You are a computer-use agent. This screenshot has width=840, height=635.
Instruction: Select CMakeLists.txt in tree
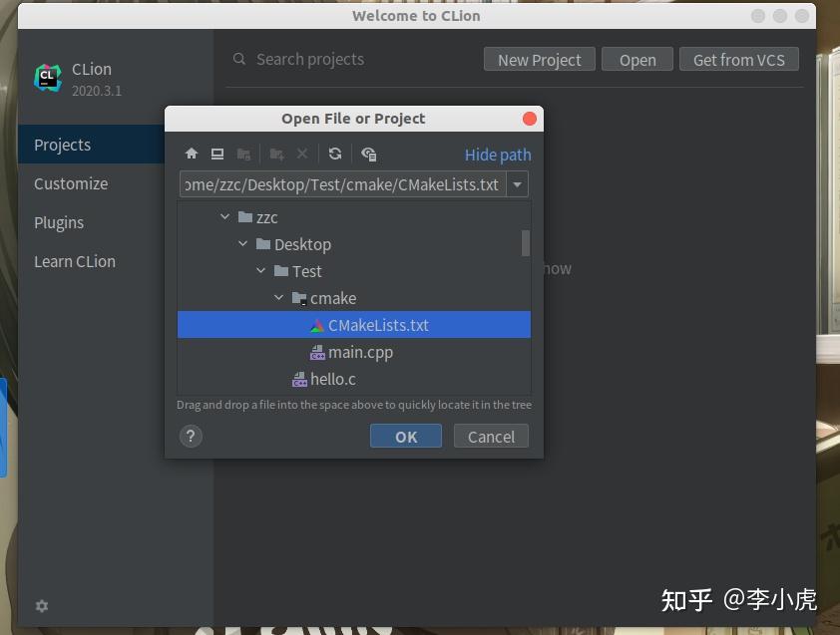tap(353, 324)
